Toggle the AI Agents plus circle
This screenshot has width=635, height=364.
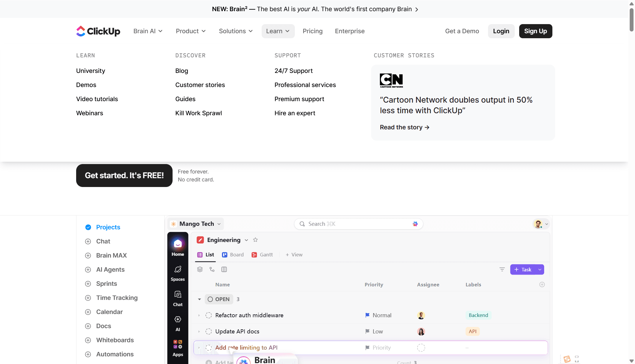88,270
